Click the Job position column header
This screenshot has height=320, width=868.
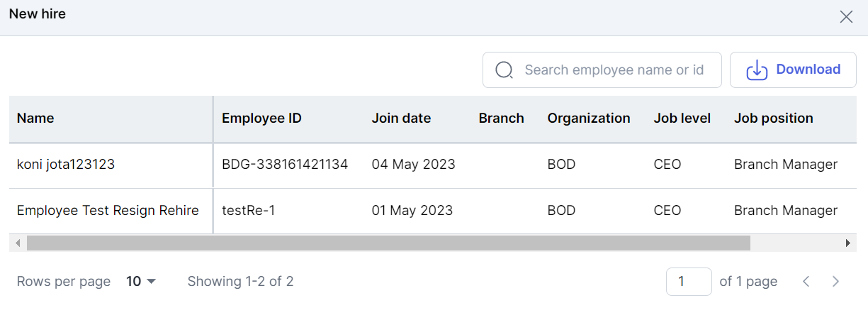(773, 118)
